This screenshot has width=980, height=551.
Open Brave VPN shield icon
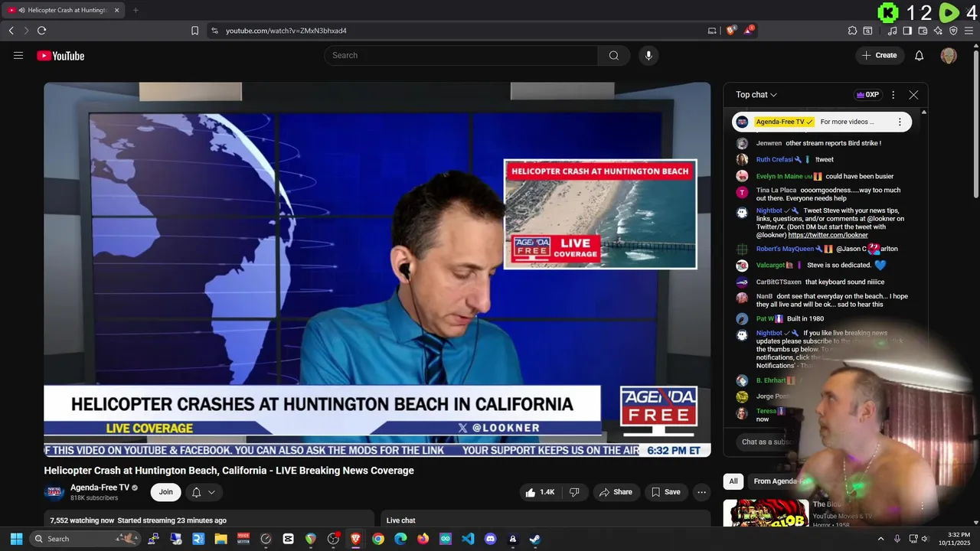click(x=953, y=31)
